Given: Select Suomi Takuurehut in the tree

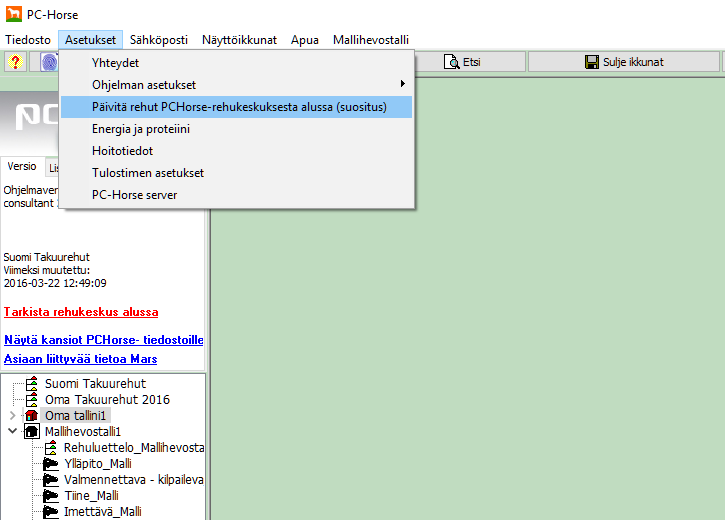Looking at the screenshot, I should (95, 384).
